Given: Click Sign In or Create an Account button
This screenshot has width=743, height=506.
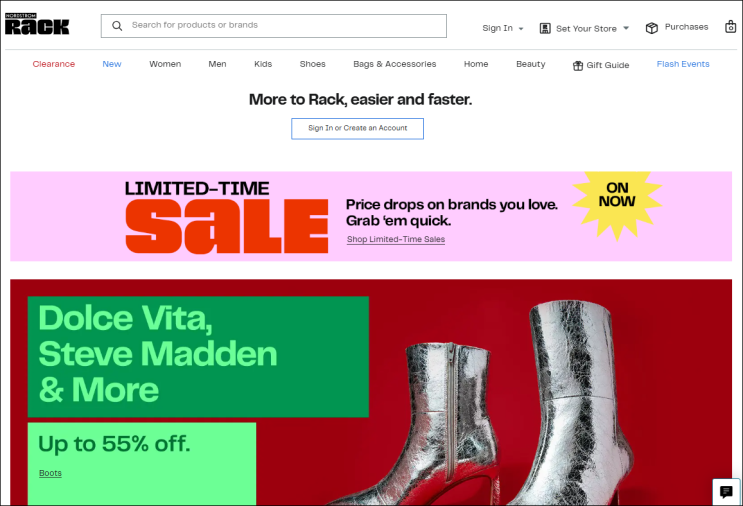Looking at the screenshot, I should click(357, 128).
